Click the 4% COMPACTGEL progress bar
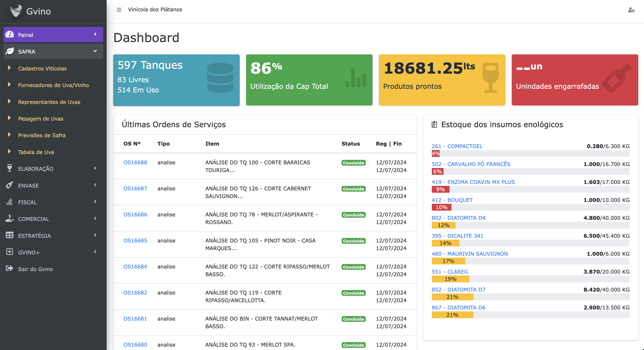The height and width of the screenshot is (350, 644). point(435,154)
